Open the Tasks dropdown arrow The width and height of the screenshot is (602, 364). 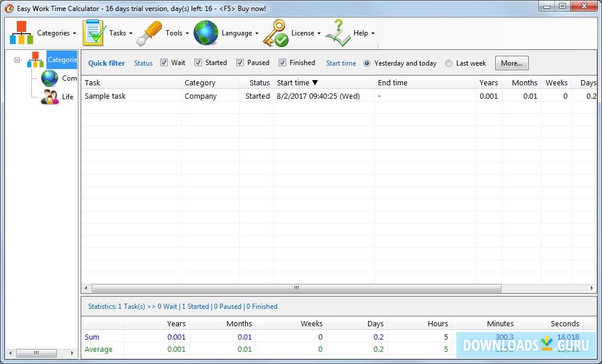131,34
